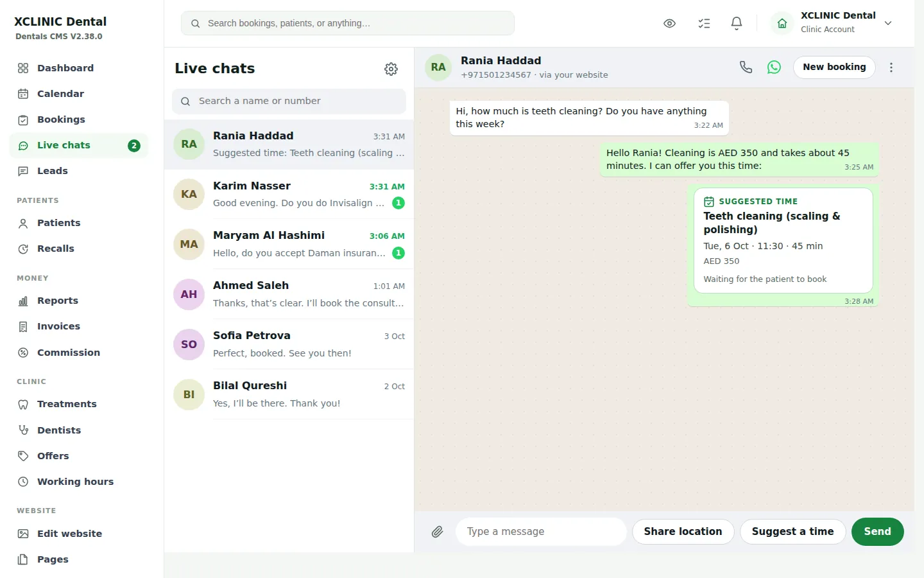Open Bilal Qureshi chat
Screen dimensions: 924x578
[289, 394]
